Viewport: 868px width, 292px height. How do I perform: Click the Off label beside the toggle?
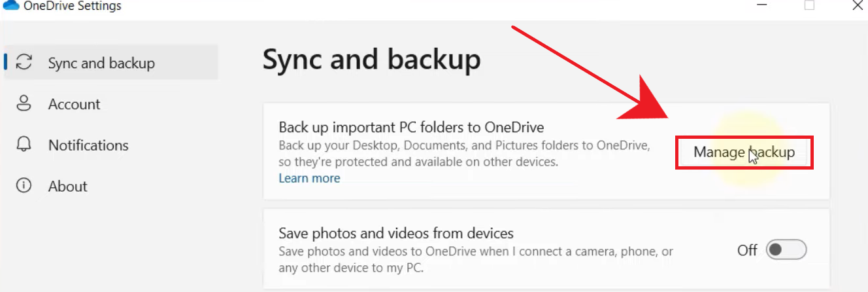click(x=747, y=250)
